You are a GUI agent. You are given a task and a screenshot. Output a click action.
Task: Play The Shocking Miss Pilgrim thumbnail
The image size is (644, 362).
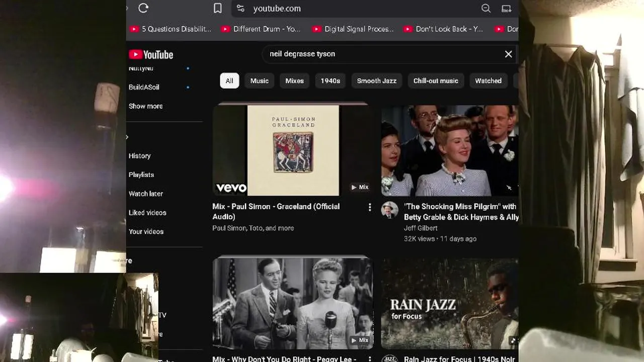click(x=450, y=150)
